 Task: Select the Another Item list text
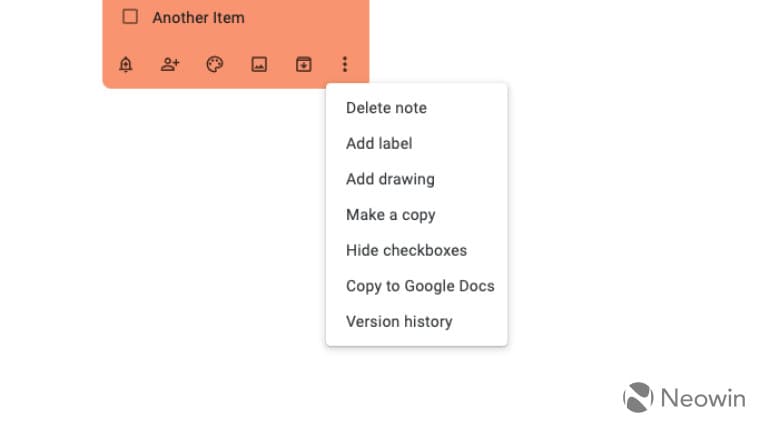[198, 18]
